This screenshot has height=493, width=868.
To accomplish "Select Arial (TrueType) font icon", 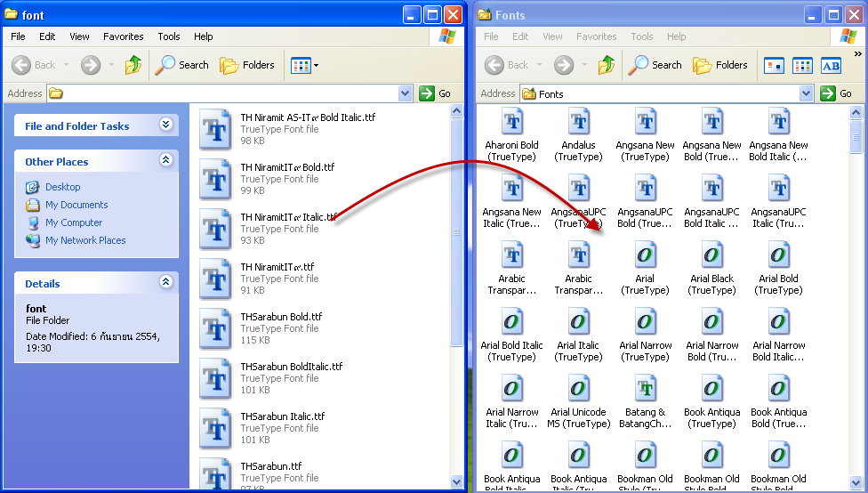I will click(646, 255).
